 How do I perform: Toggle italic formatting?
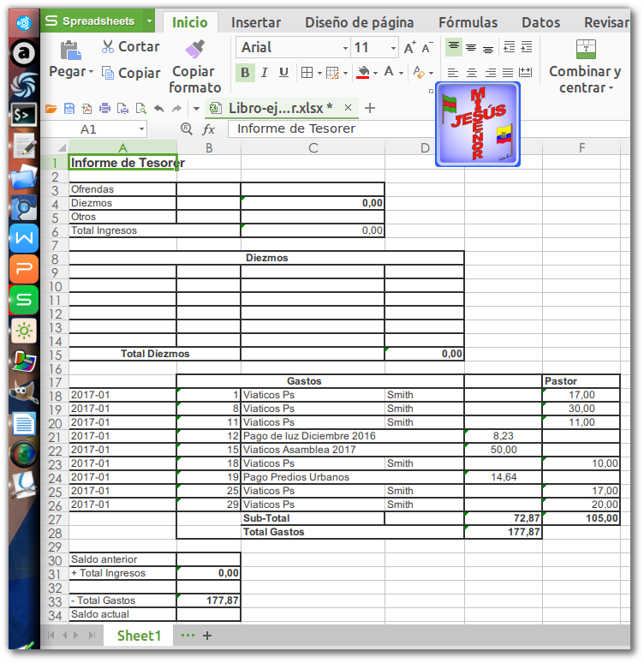click(x=265, y=73)
